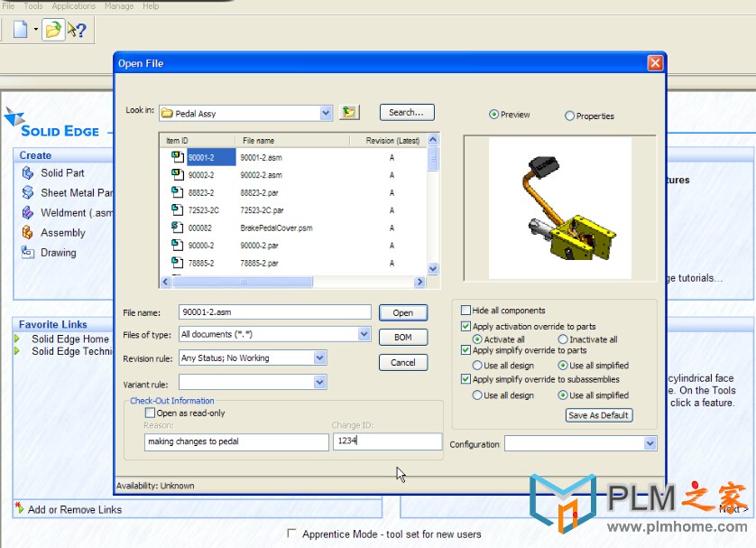The image size is (756, 548).
Task: Expand the Look in folder dropdown
Action: pyautogui.click(x=326, y=113)
